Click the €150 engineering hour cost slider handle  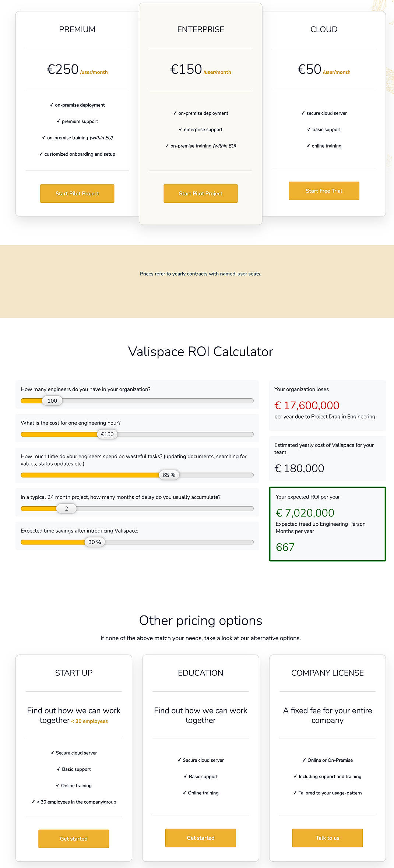pos(107,434)
